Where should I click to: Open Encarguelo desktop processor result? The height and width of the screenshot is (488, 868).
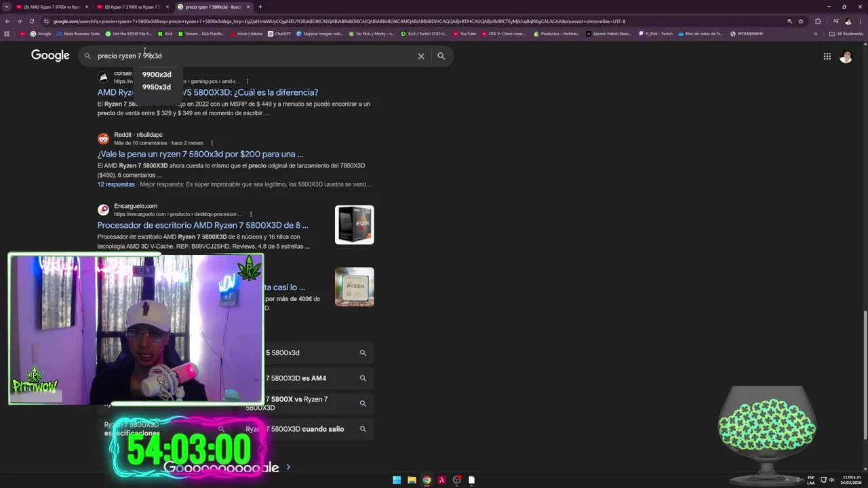pos(203,225)
